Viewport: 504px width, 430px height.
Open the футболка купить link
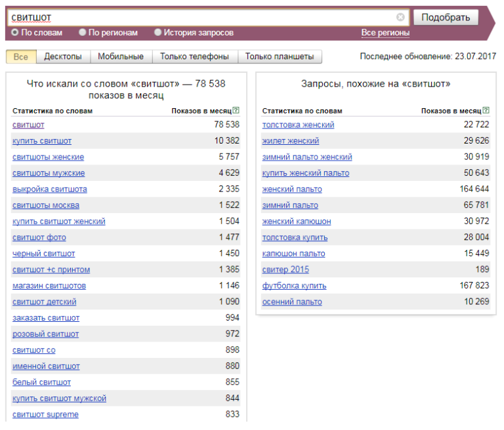[294, 286]
